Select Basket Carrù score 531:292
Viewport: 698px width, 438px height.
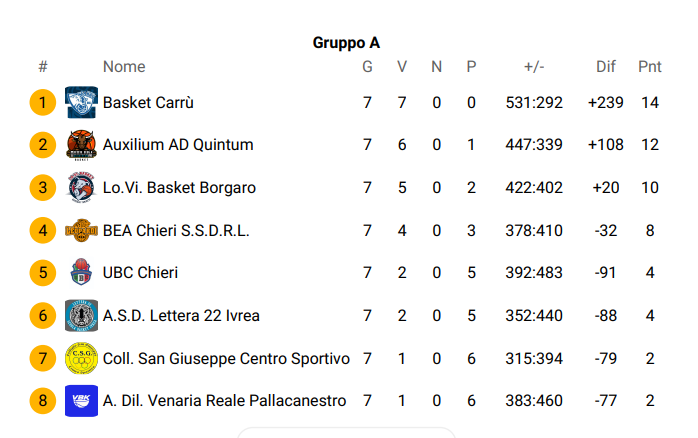pos(534,103)
